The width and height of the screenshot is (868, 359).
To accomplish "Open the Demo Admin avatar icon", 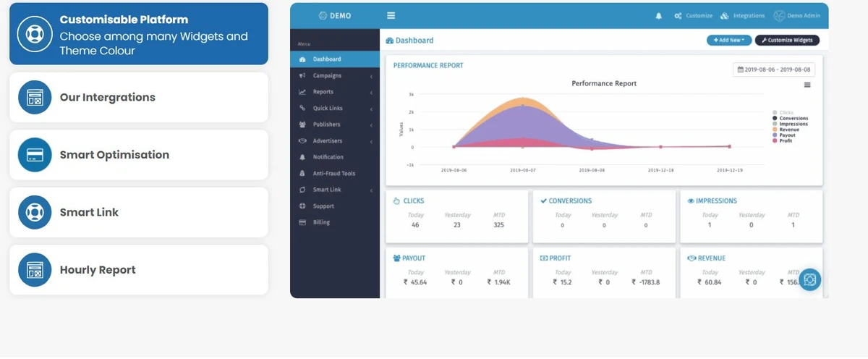I will (779, 15).
